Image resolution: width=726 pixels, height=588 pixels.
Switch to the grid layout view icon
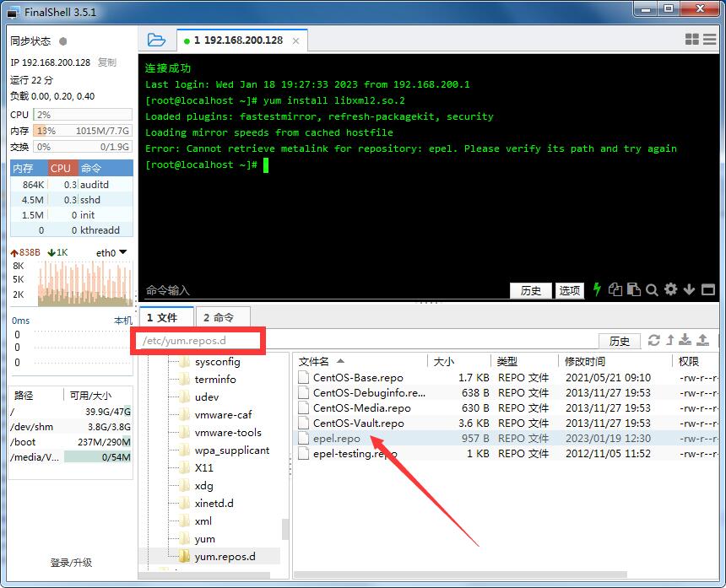692,40
